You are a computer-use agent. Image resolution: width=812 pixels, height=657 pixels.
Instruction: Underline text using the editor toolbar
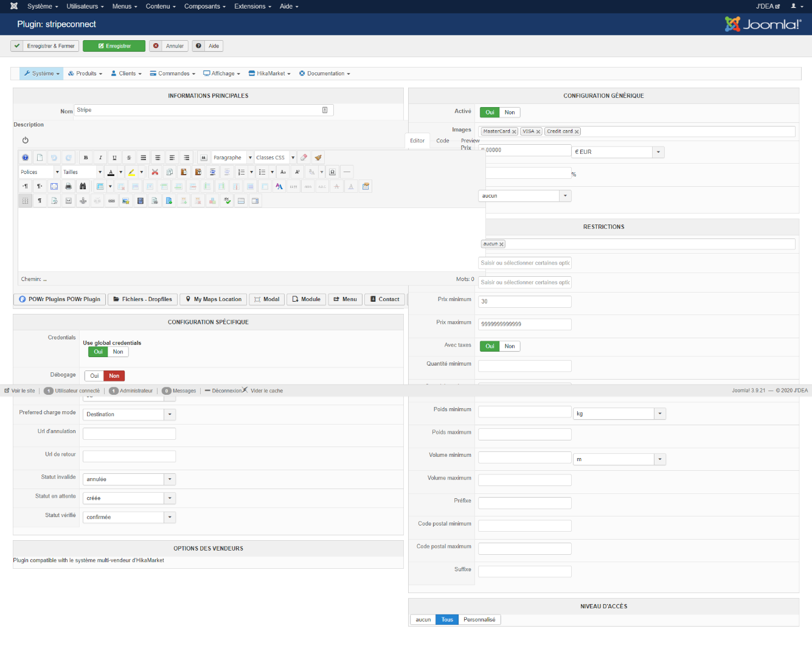click(114, 158)
